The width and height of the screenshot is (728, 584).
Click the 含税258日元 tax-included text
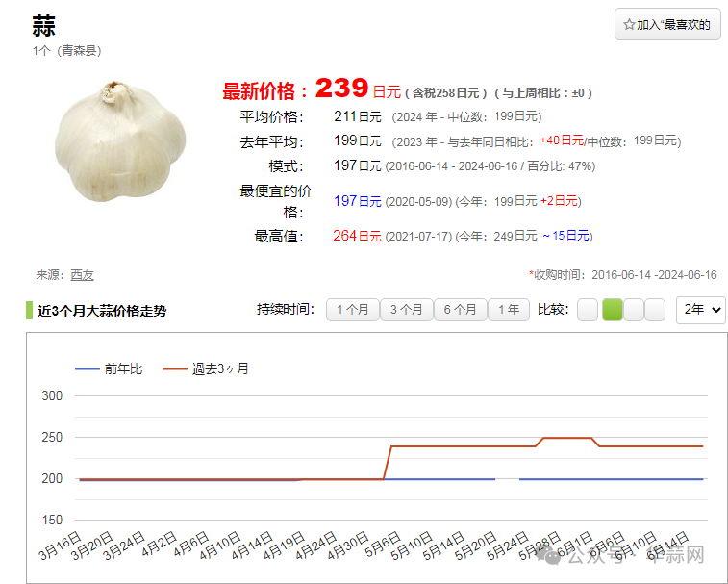point(445,93)
